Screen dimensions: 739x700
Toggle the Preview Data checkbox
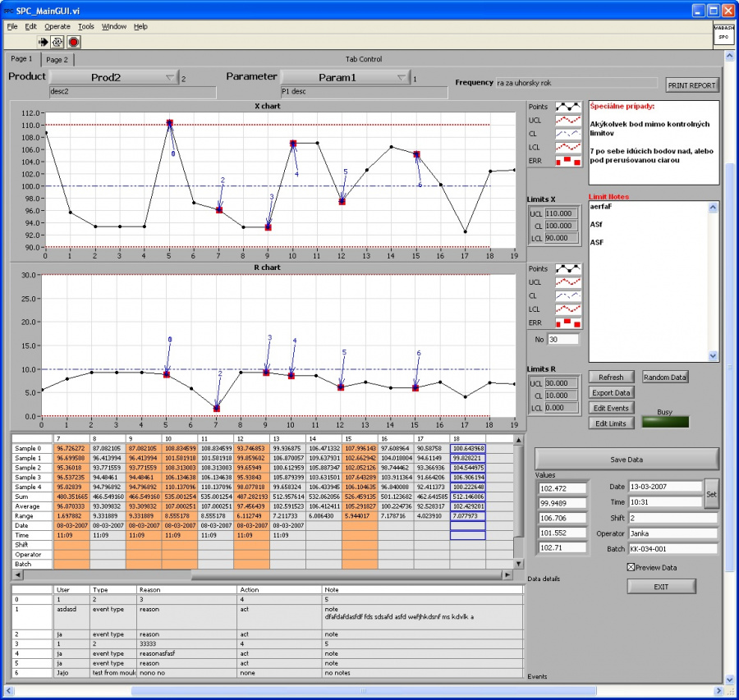pyautogui.click(x=631, y=567)
